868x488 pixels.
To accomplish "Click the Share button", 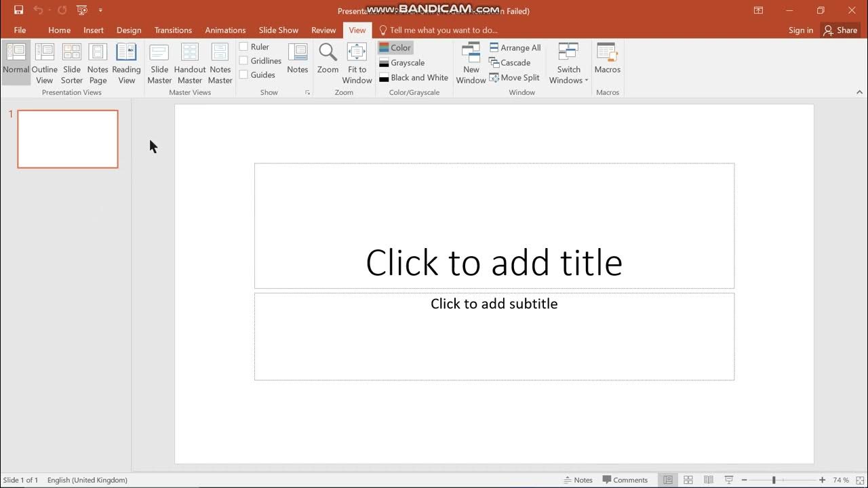I will click(x=840, y=30).
